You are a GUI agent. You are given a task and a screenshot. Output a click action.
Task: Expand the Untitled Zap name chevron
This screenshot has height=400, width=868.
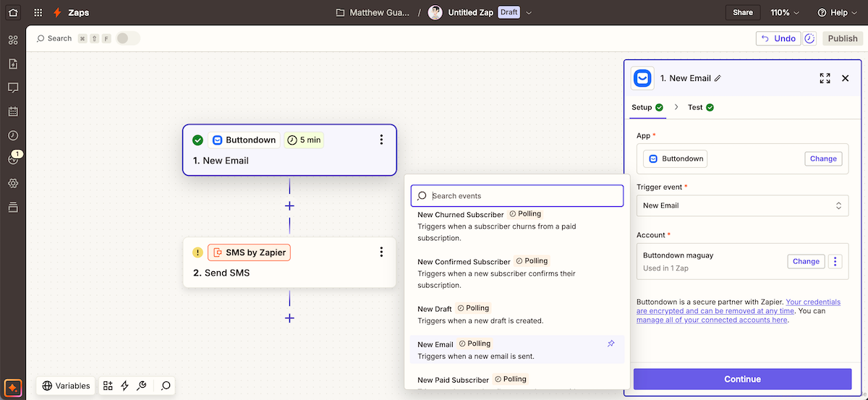point(529,12)
